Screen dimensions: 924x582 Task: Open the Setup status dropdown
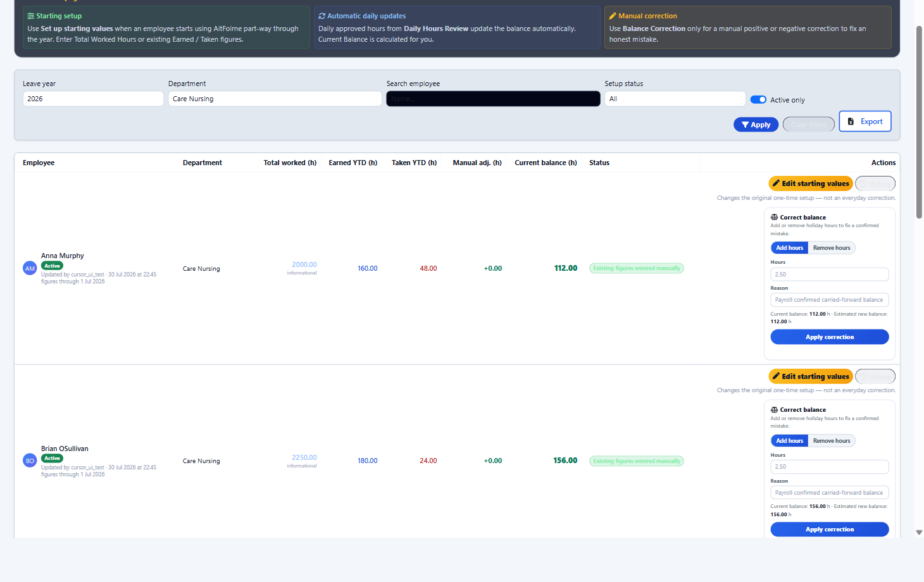point(675,99)
